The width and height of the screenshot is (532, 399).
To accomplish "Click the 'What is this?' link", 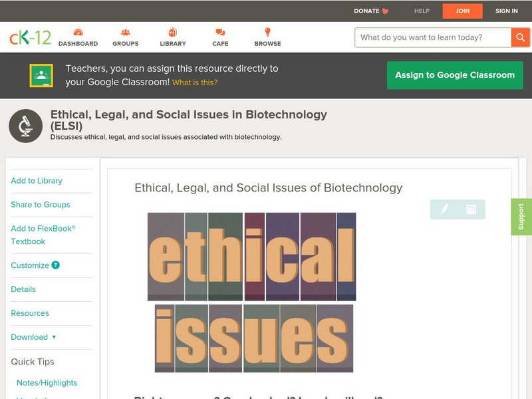I will (195, 82).
